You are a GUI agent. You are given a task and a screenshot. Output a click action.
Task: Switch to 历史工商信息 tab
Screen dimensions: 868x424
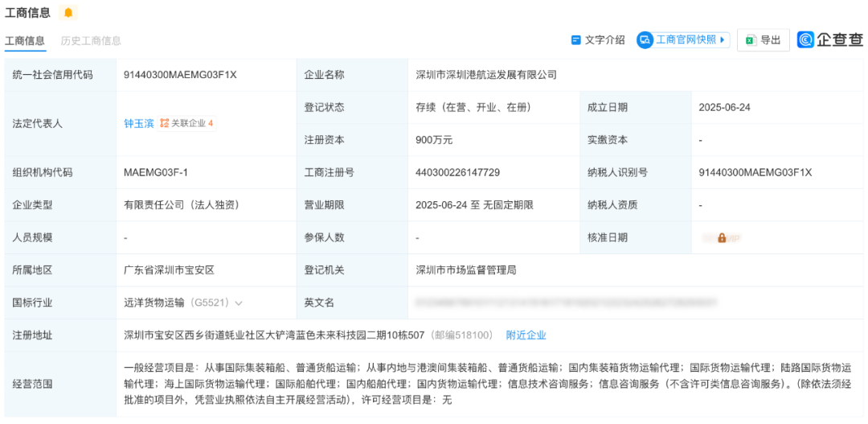[x=91, y=40]
